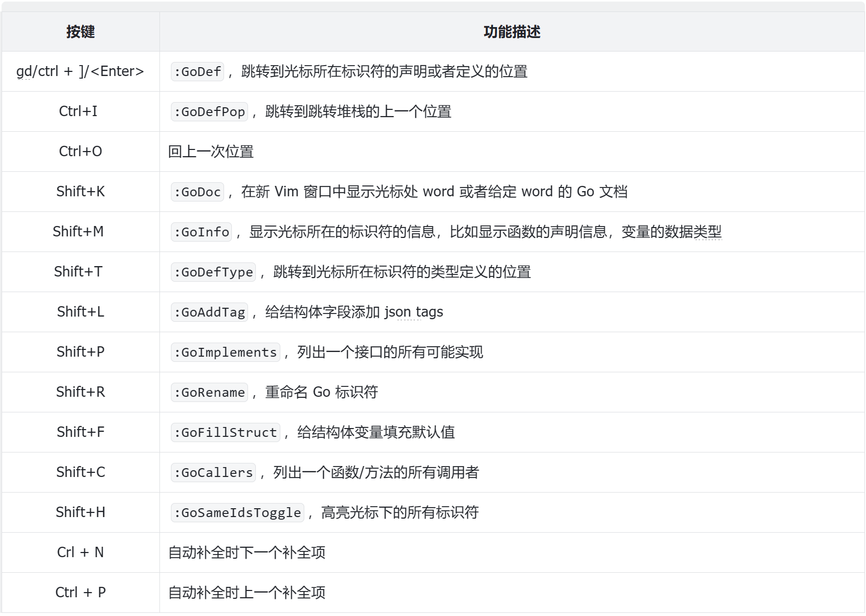866x616 pixels.
Task: Select the 功能描述 column header
Action: pyautogui.click(x=512, y=32)
